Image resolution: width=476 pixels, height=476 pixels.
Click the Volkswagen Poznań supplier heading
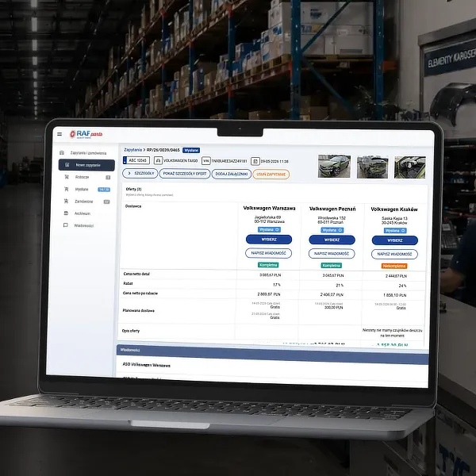[332, 209]
